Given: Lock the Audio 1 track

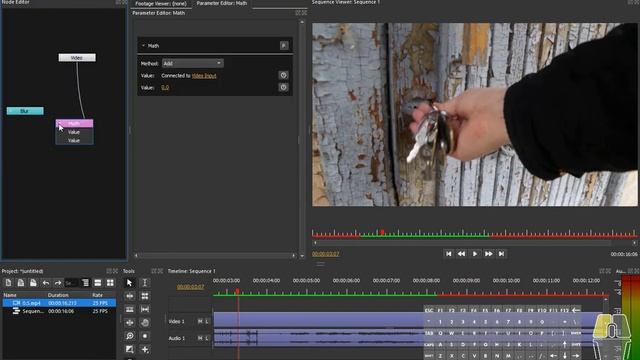Looking at the screenshot, I should point(207,338).
